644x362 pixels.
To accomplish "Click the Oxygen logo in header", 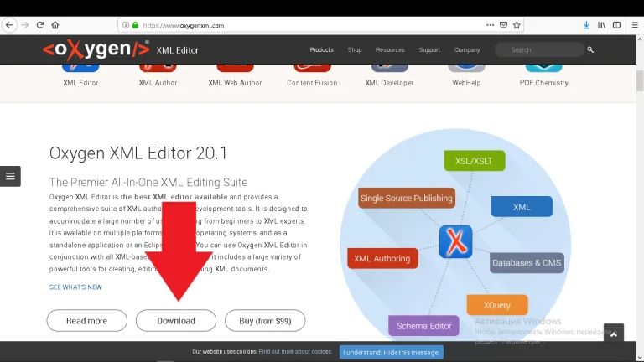I will tap(96, 49).
